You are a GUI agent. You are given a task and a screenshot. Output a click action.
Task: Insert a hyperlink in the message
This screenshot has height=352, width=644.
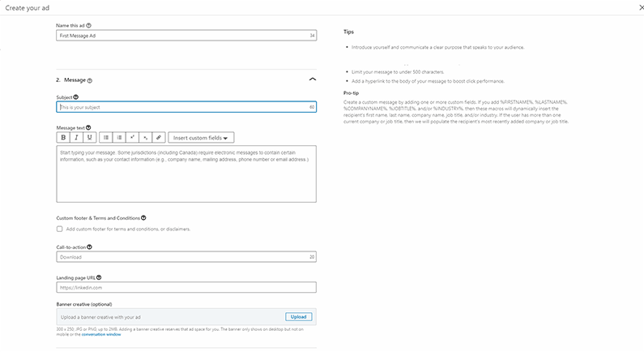159,138
